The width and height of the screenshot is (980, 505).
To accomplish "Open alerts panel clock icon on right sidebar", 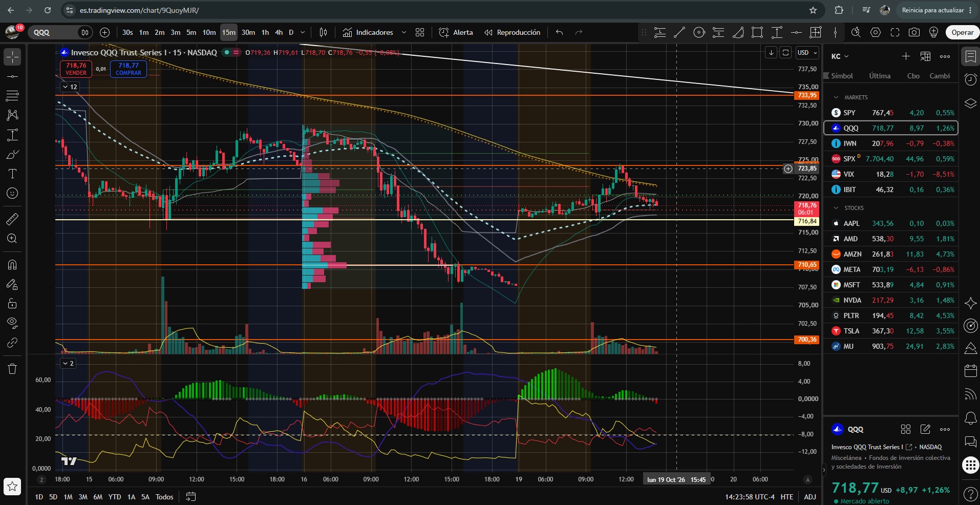I will (x=970, y=79).
